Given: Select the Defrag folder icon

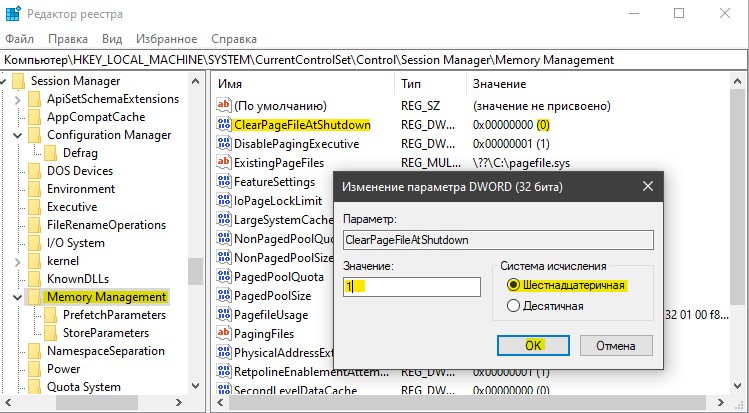Looking at the screenshot, I should (50, 153).
